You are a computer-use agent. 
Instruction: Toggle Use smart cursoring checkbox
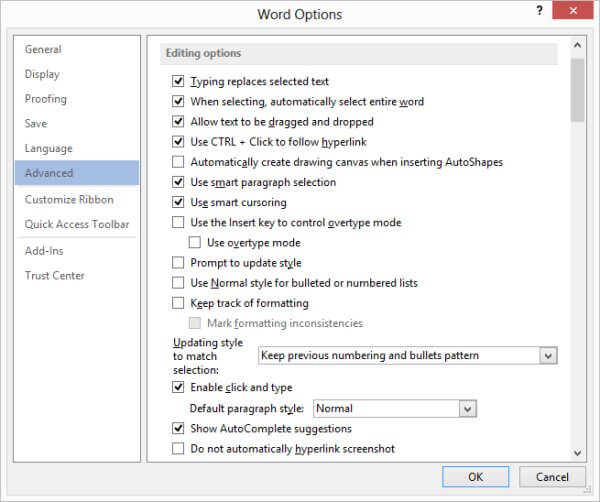[178, 202]
